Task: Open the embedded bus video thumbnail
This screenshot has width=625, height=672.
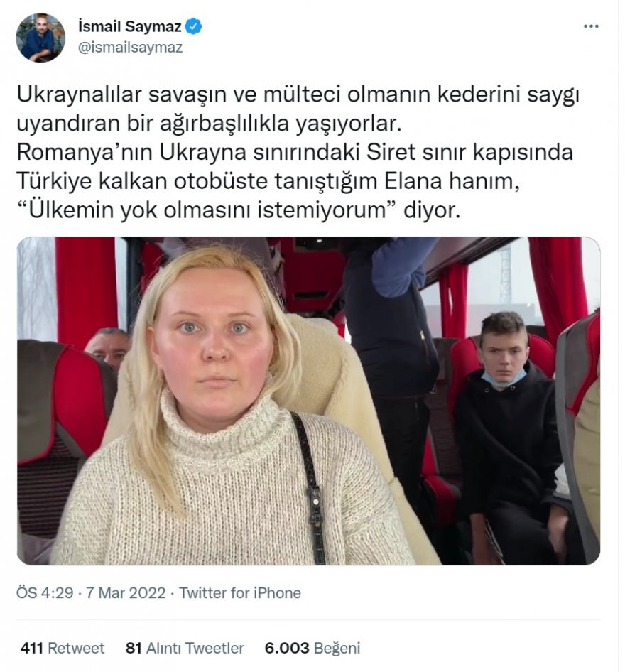Action: (x=308, y=401)
